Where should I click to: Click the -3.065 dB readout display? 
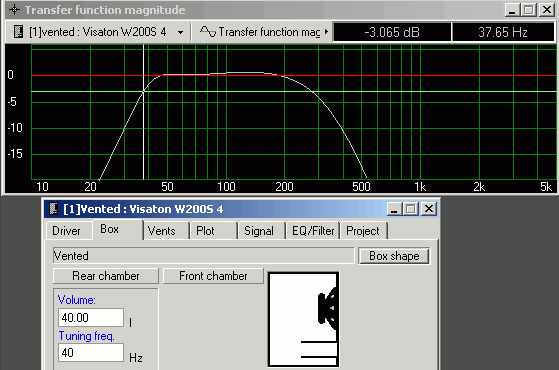pos(392,32)
